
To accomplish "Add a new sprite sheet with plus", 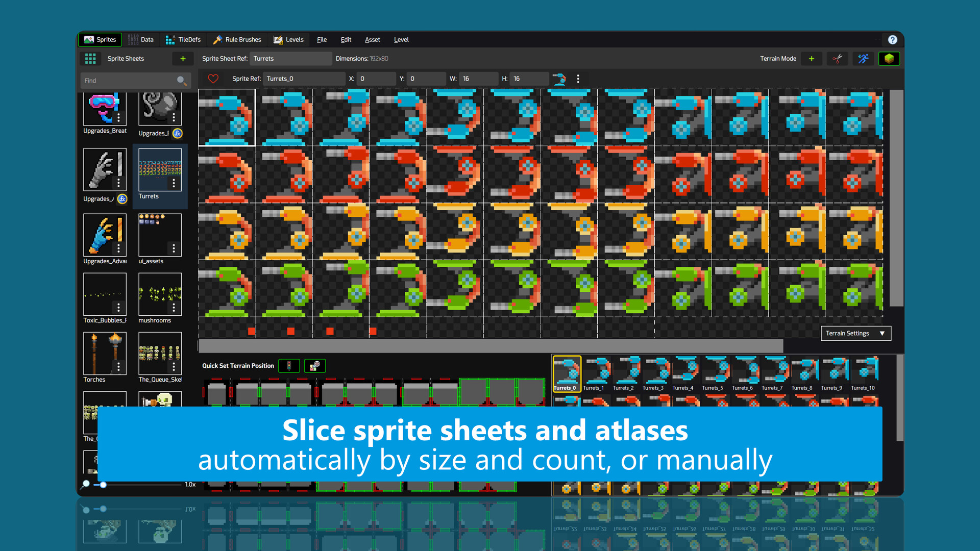I will [x=183, y=59].
